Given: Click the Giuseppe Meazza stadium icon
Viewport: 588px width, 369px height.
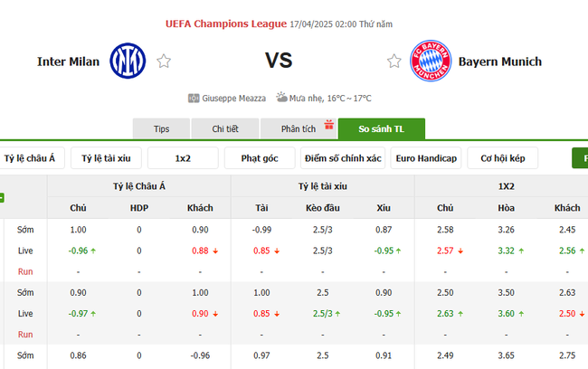Looking at the screenshot, I should [194, 98].
